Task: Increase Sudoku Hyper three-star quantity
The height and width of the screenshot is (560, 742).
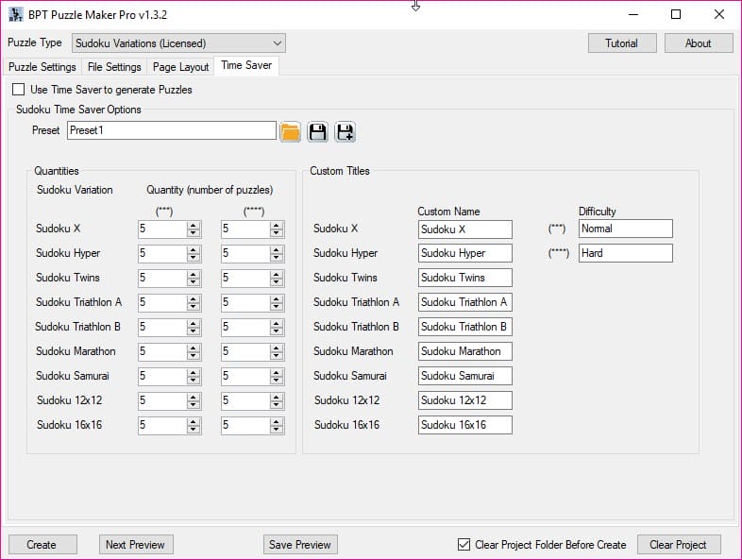Action: (x=194, y=250)
